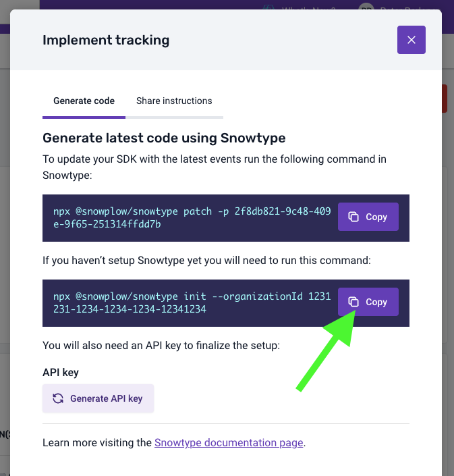Close the Implement tracking dialog
The image size is (454, 476).
coord(412,40)
